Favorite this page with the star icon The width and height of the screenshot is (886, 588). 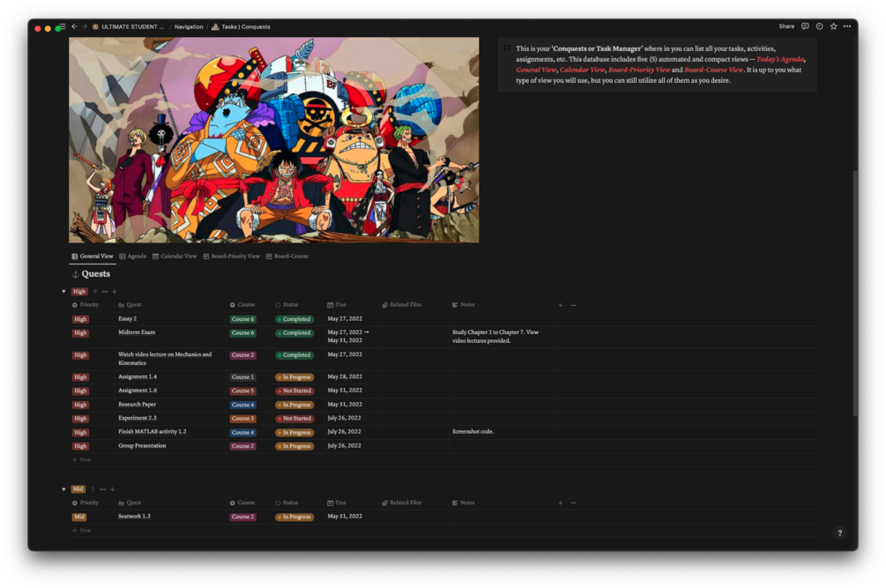833,26
